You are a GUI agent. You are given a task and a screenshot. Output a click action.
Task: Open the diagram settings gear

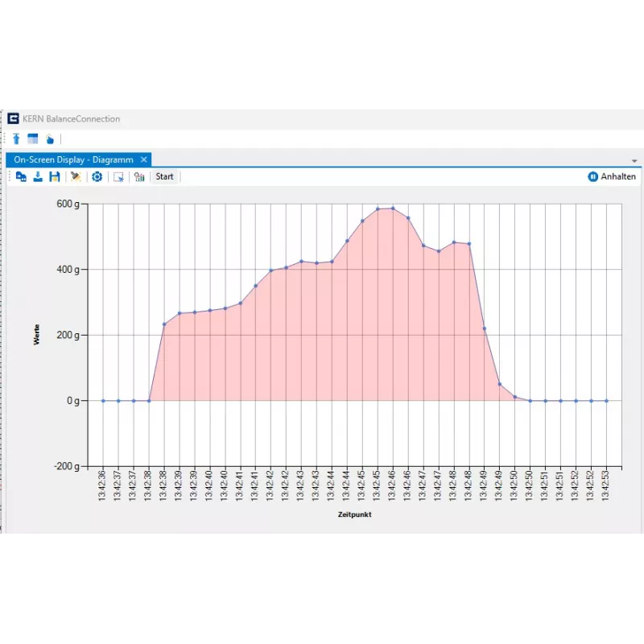97,176
